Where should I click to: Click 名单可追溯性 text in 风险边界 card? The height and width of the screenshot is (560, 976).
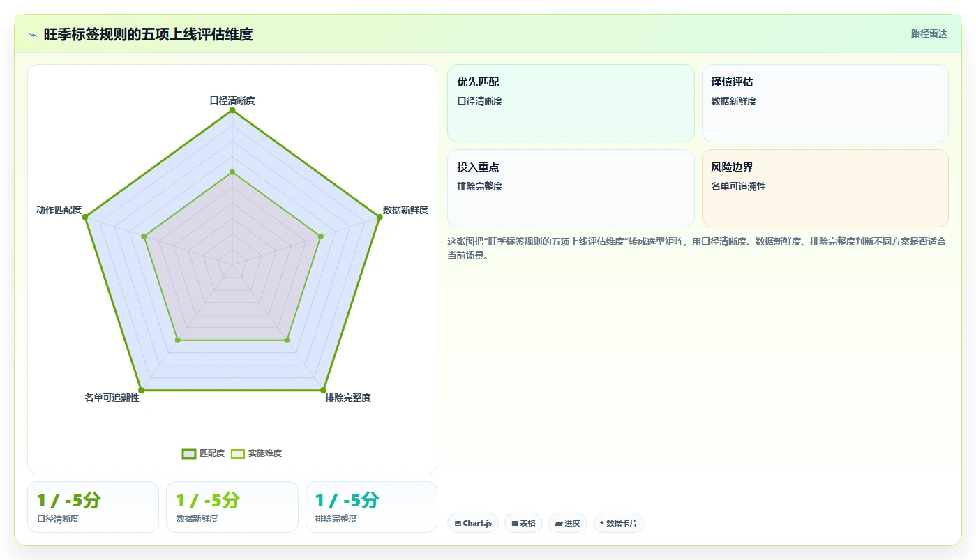point(738,186)
